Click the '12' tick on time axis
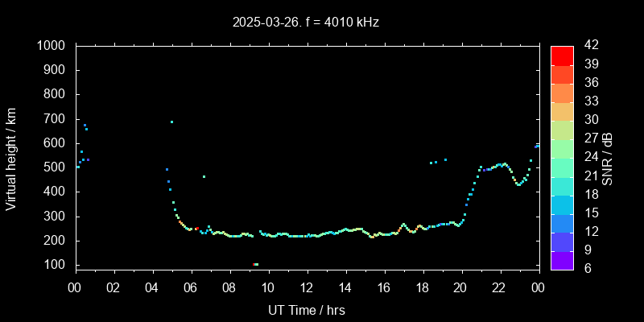The width and height of the screenshot is (644, 322). coord(306,288)
